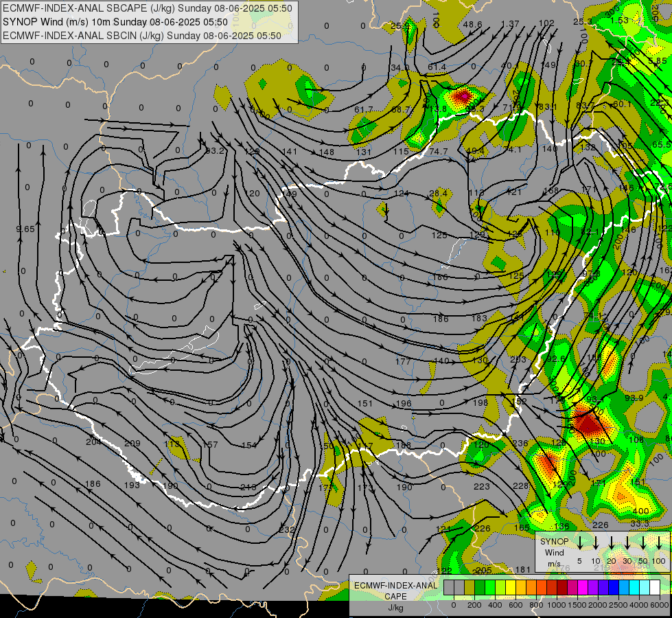Image resolution: width=672 pixels, height=618 pixels.
Task: Click the SBCAPE title line
Action: pos(148,8)
